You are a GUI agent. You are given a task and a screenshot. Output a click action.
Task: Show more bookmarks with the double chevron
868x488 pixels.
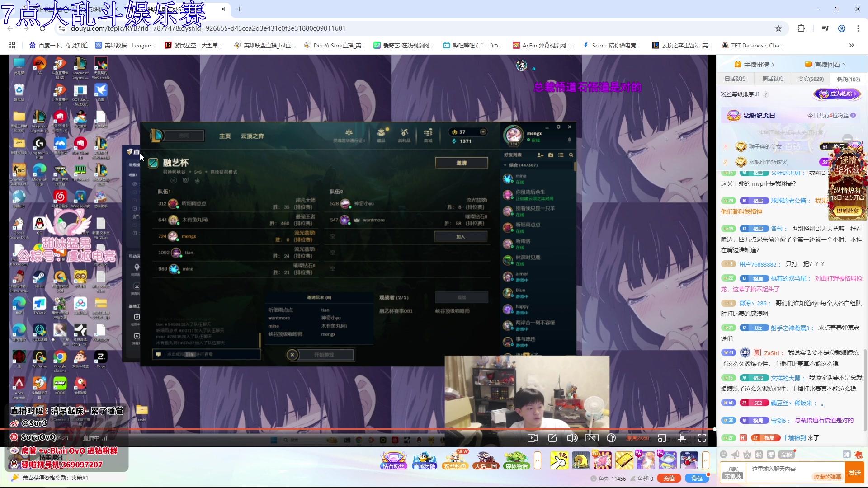point(852,45)
